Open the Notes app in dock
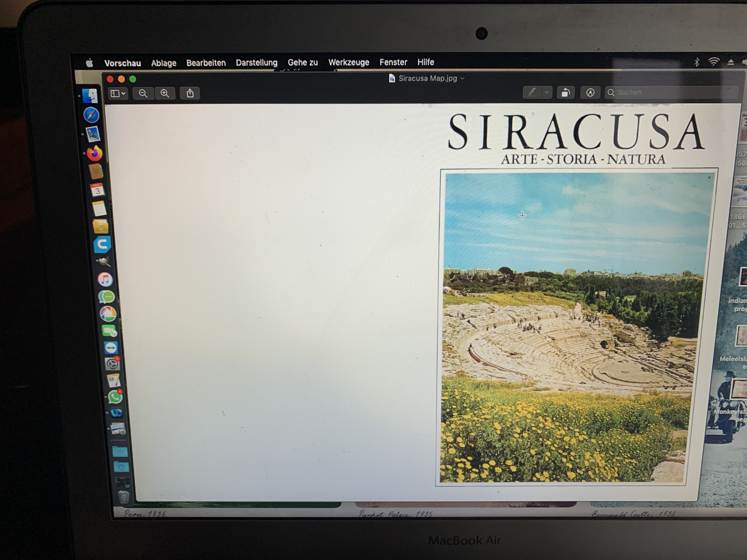Image resolution: width=747 pixels, height=560 pixels. coord(99,209)
